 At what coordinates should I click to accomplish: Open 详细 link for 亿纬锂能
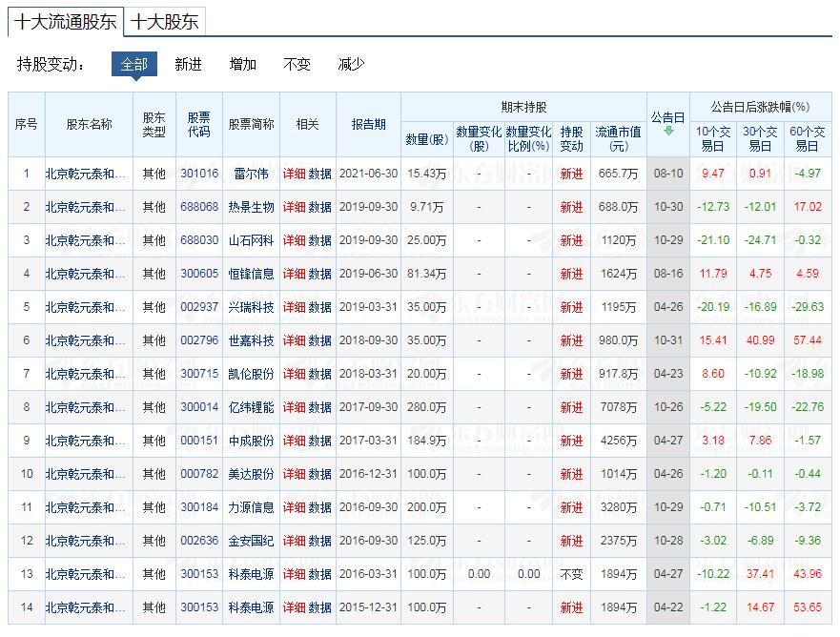pos(294,407)
